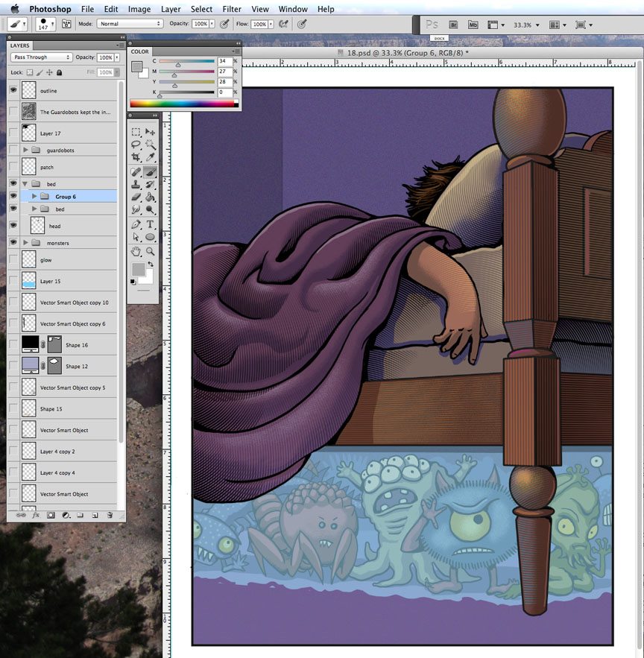Viewport: 644px width, 658px height.
Task: Select the Eraser tool
Action: click(x=136, y=197)
